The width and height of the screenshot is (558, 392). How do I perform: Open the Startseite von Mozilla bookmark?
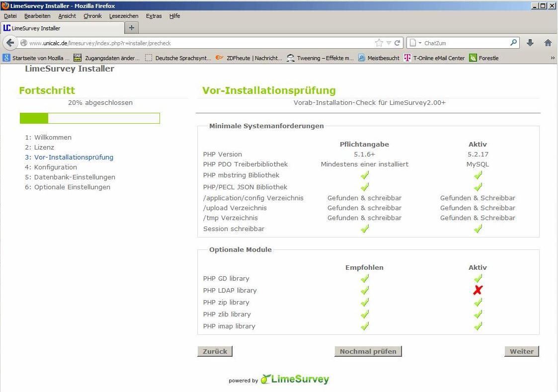click(x=36, y=58)
